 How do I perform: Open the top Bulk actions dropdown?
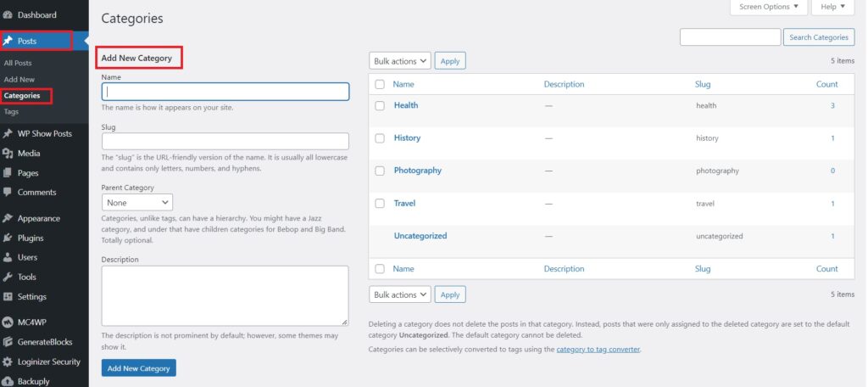click(400, 61)
